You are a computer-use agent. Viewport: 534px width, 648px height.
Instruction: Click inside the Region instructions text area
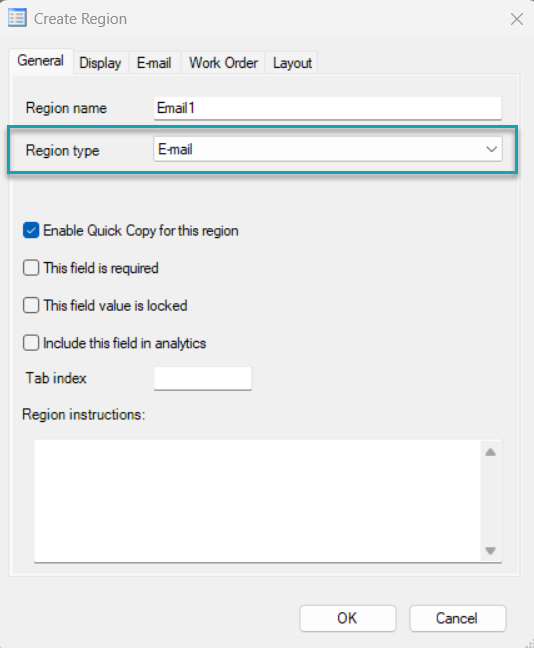click(x=257, y=501)
